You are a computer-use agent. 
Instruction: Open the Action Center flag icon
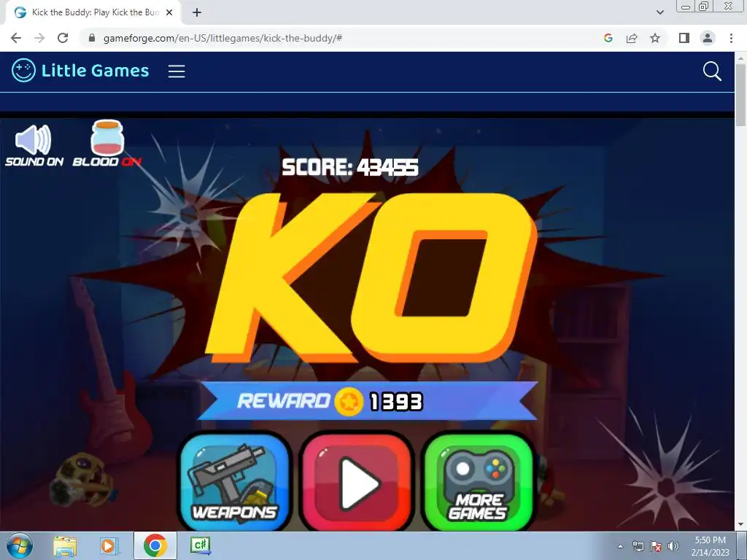point(656,546)
